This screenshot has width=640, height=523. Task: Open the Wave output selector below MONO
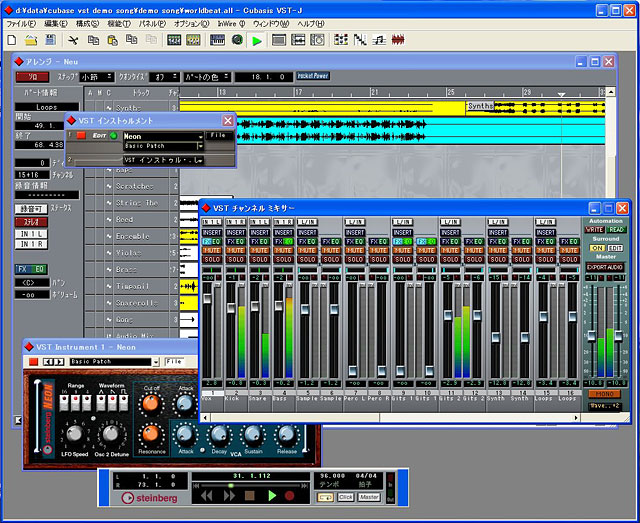pyautogui.click(x=604, y=406)
